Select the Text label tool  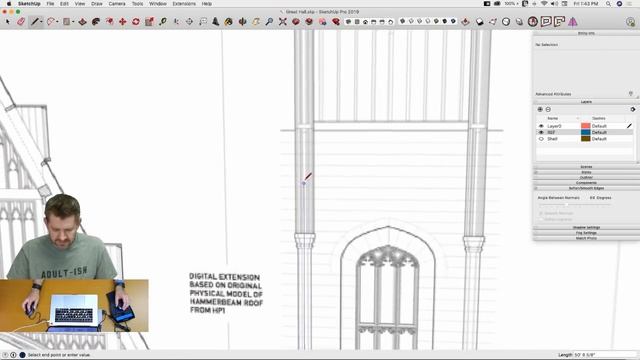click(202, 22)
